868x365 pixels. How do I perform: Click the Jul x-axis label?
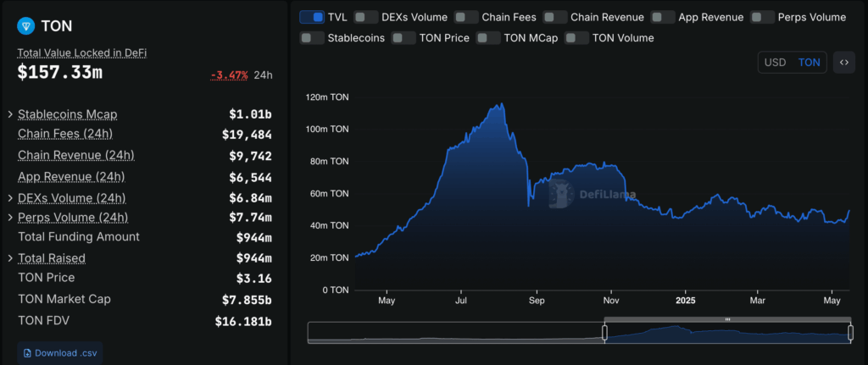[461, 301]
